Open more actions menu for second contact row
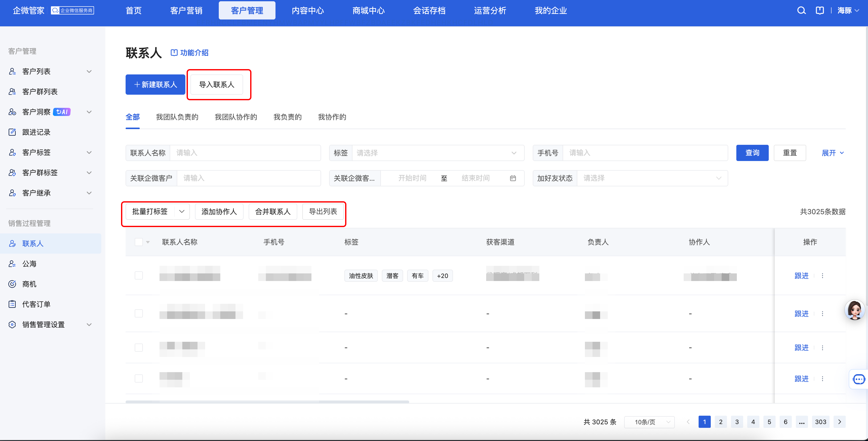The height and width of the screenshot is (441, 868). coord(822,314)
